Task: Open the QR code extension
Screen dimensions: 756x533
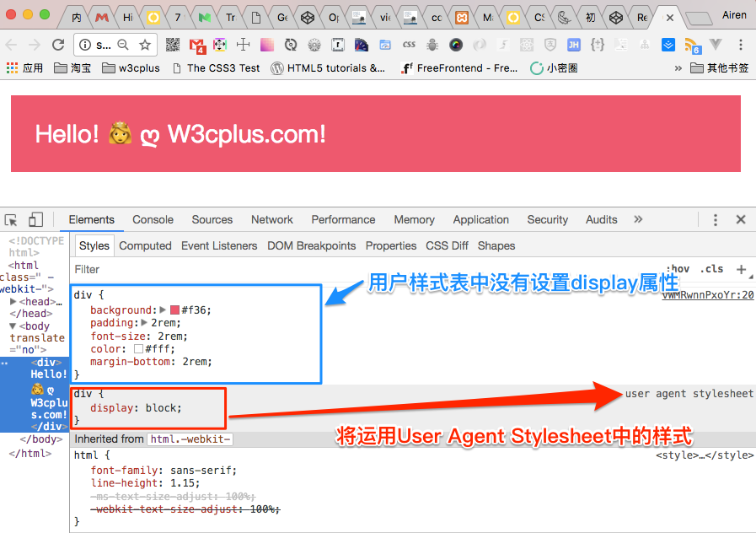Action: click(x=173, y=45)
